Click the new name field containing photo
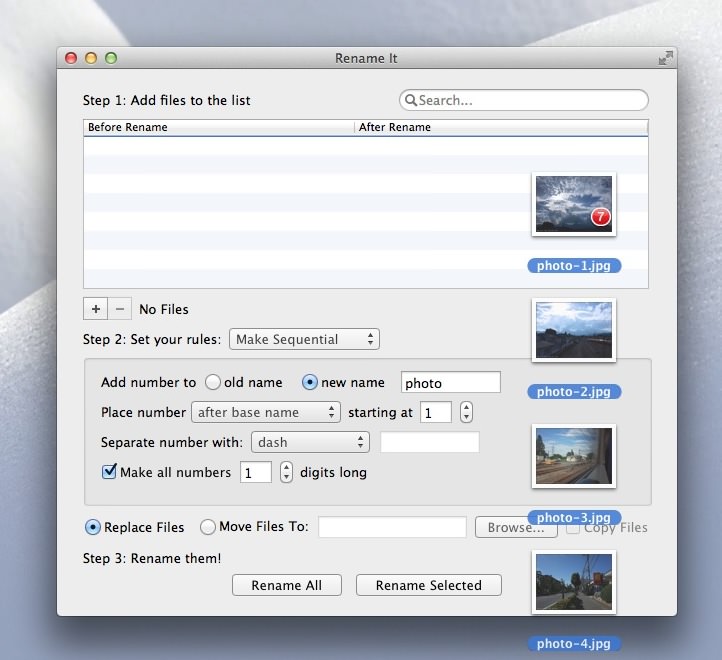 (x=451, y=382)
